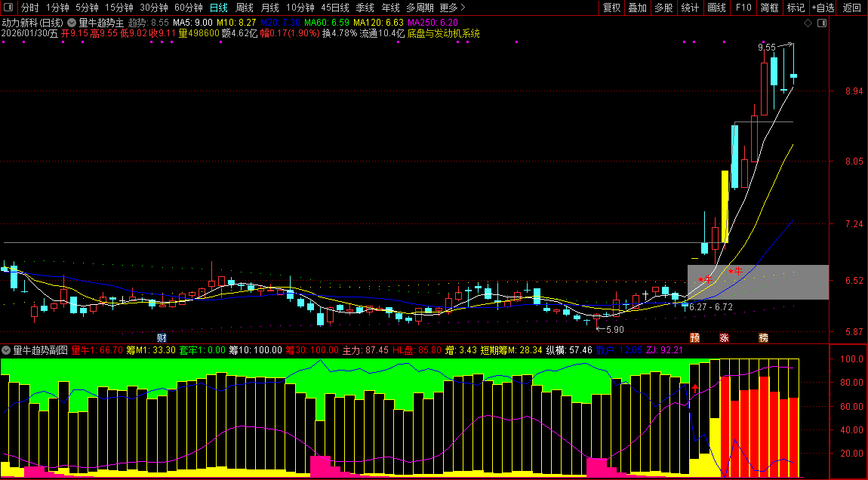Screen dimensions: 868x480
Task: Toggle the left sidebar panel icon
Action: (x=8, y=8)
